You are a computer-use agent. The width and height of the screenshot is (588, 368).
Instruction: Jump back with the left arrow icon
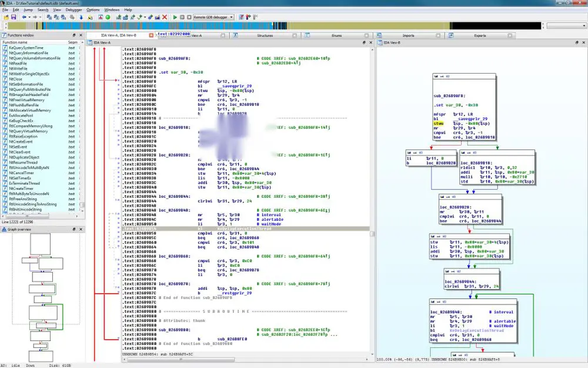coord(24,17)
